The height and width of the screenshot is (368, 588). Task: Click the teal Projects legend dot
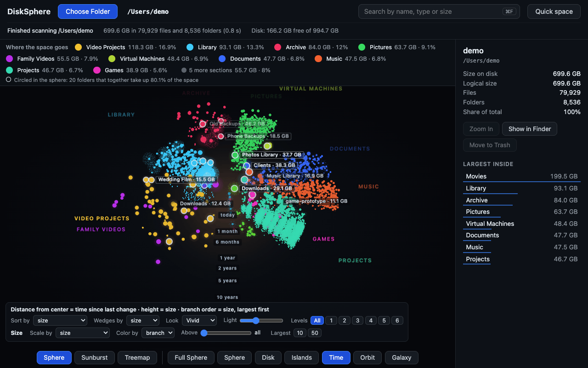coord(10,70)
